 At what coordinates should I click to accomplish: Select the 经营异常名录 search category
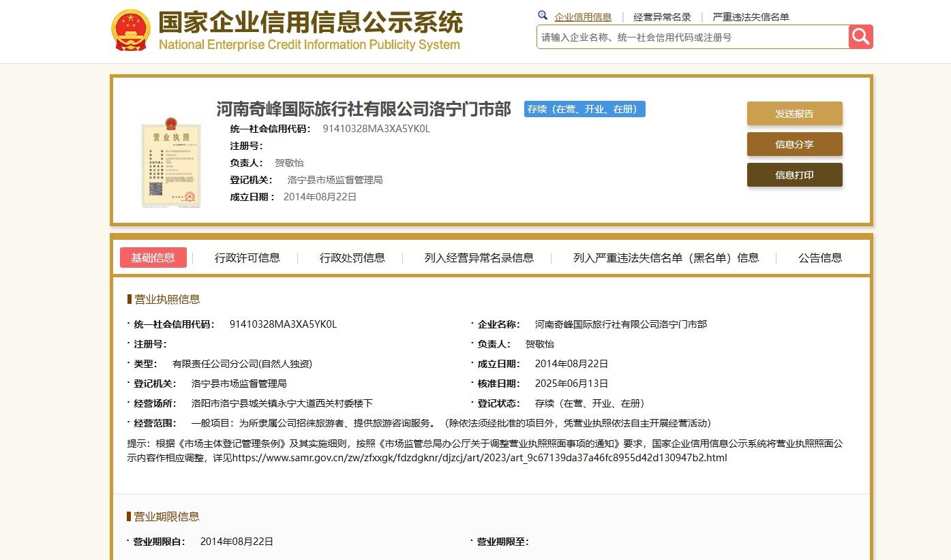662,17
